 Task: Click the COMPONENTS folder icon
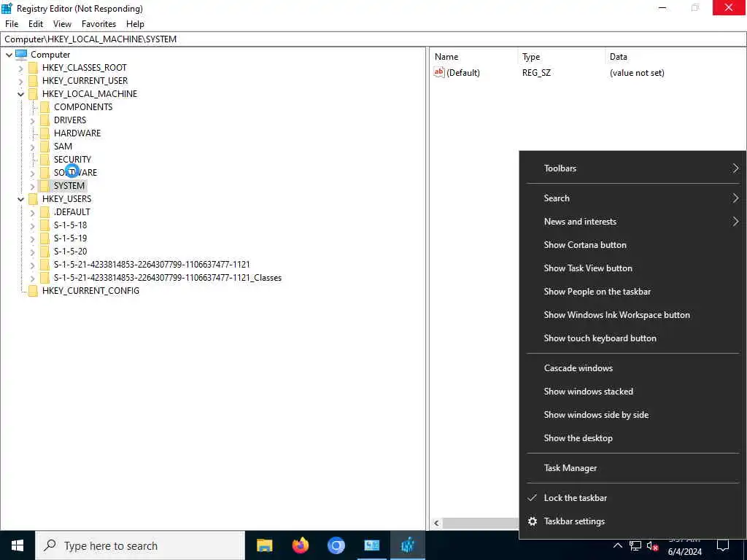[x=44, y=107]
